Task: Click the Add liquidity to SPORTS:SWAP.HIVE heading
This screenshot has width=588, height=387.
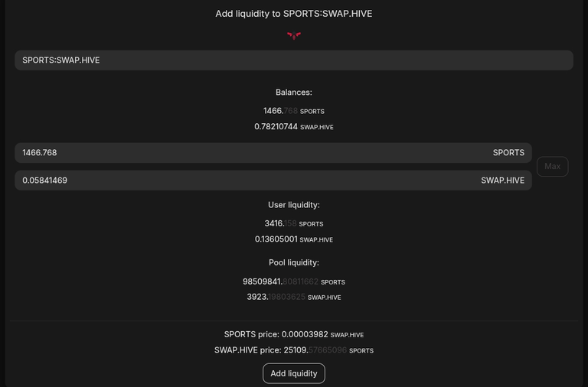Action: tap(294, 14)
